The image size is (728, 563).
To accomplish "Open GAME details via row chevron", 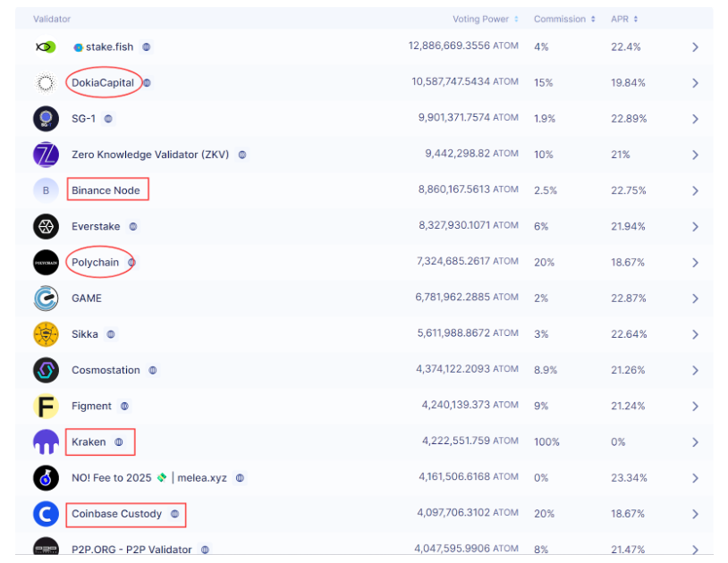I will tap(695, 298).
